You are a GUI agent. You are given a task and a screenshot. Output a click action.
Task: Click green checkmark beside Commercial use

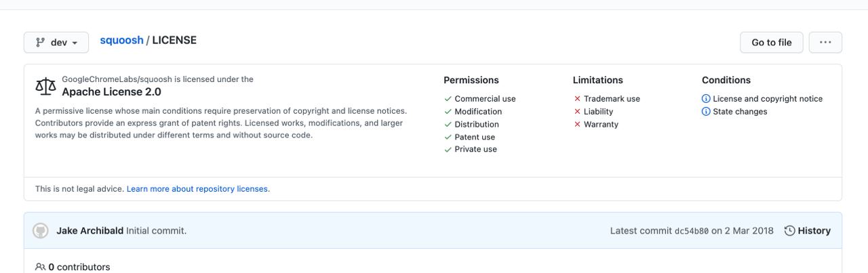click(448, 99)
